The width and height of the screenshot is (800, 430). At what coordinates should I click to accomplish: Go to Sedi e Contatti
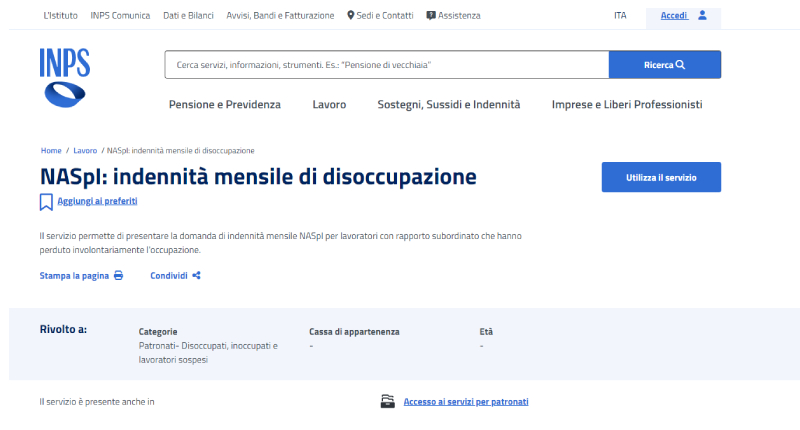[x=380, y=15]
